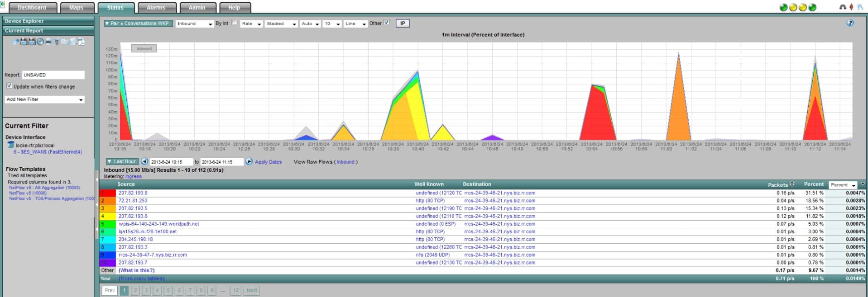Click the What is this? link
This screenshot has height=297, width=868.
(x=137, y=270)
